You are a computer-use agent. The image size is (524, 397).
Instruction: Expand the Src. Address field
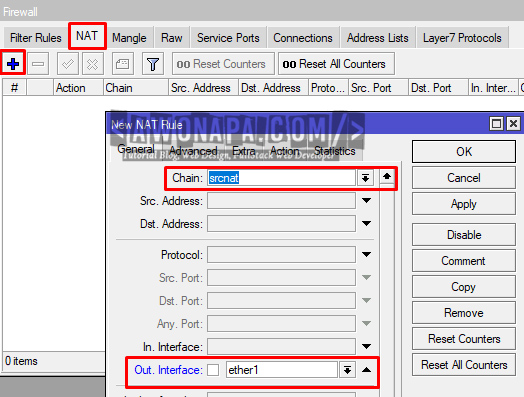[367, 201]
